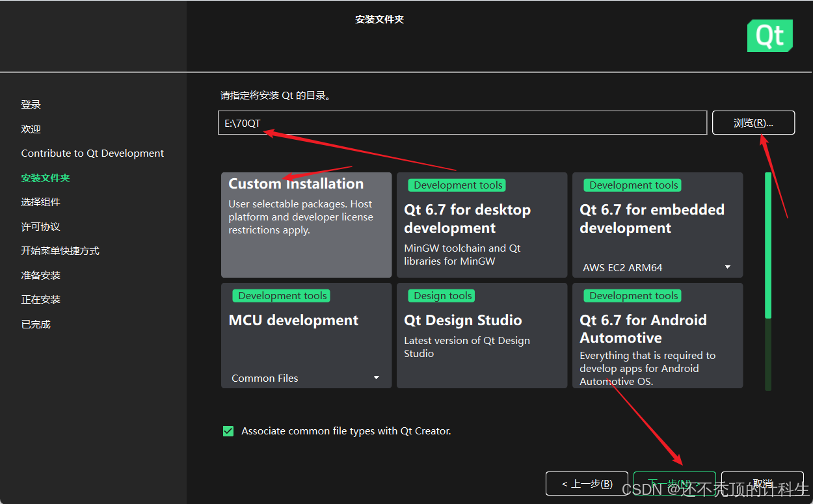Click Development tools tag on MCU card
Viewport: 813px width, 504px height.
tap(282, 296)
